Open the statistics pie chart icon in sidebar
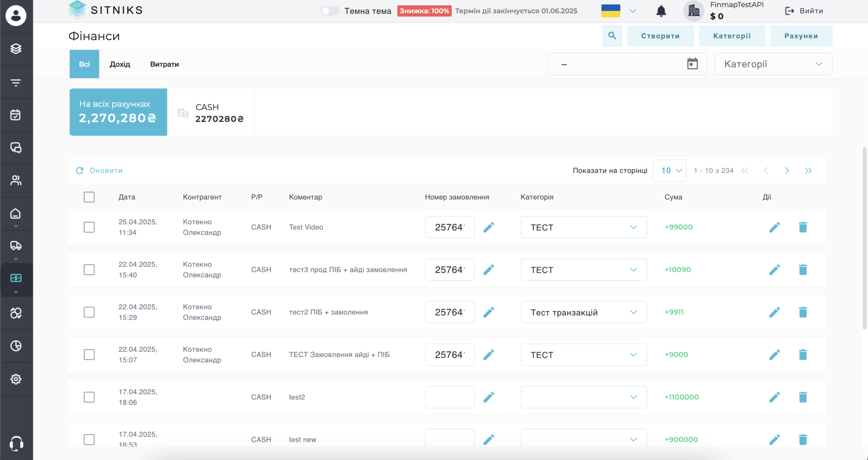The width and height of the screenshot is (868, 460). [x=16, y=346]
